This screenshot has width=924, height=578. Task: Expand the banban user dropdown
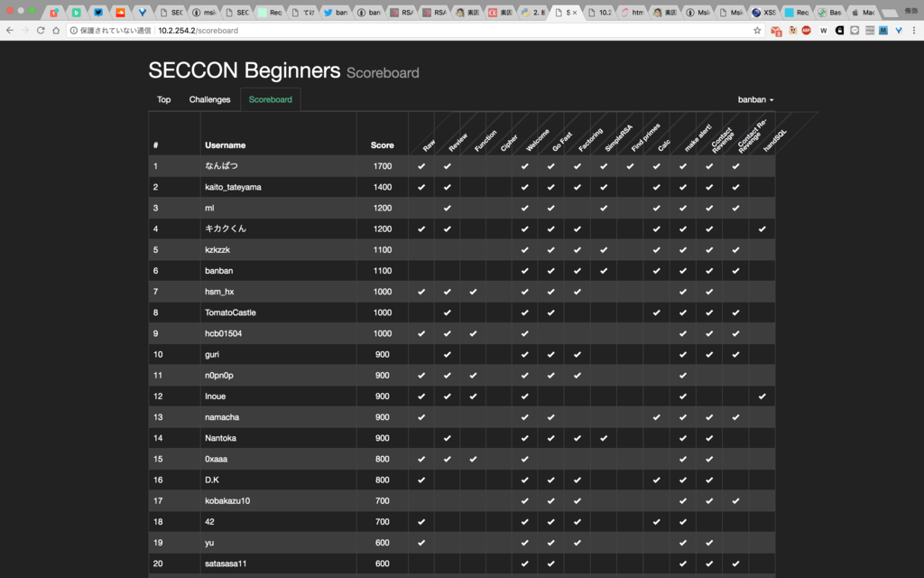pyautogui.click(x=755, y=99)
